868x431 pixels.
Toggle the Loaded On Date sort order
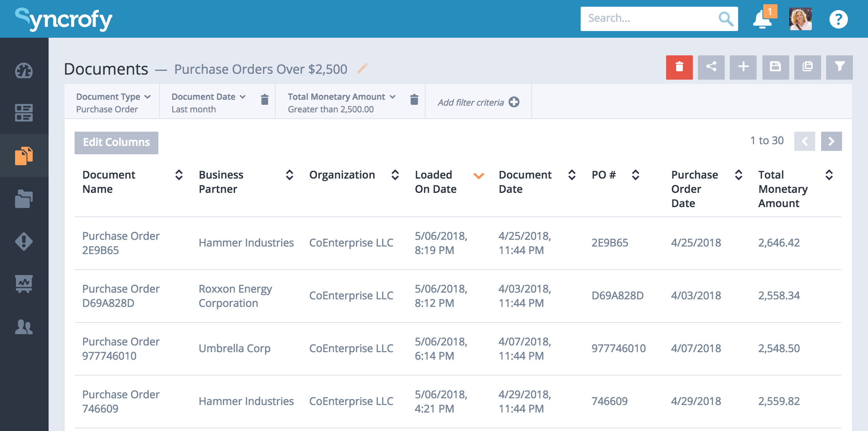479,176
